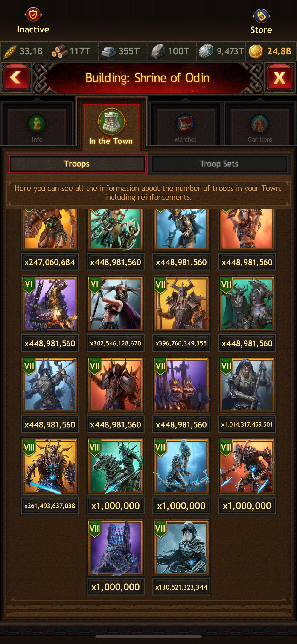Close the Shrine of Odin window
Image resolution: width=297 pixels, height=644 pixels.
point(280,77)
